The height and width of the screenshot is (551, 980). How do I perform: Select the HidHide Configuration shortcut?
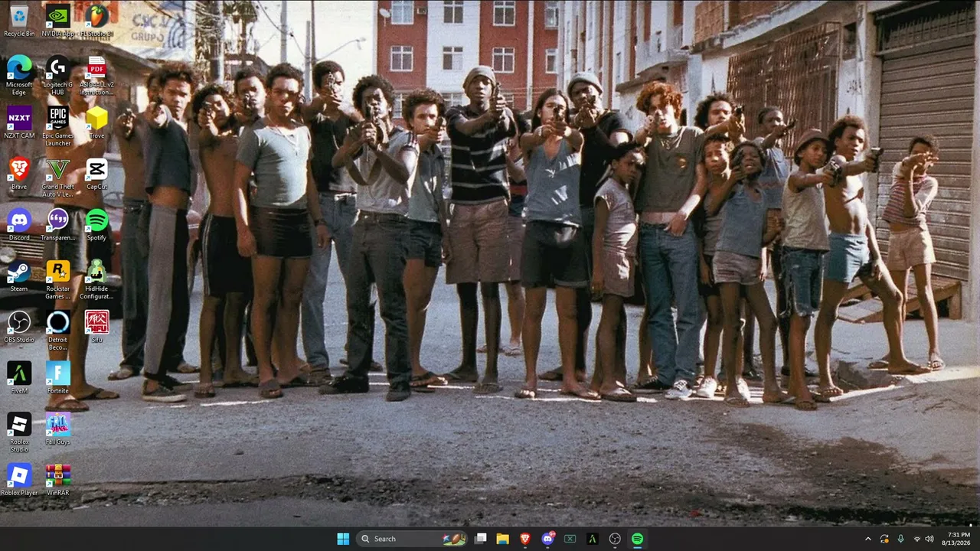click(x=96, y=280)
